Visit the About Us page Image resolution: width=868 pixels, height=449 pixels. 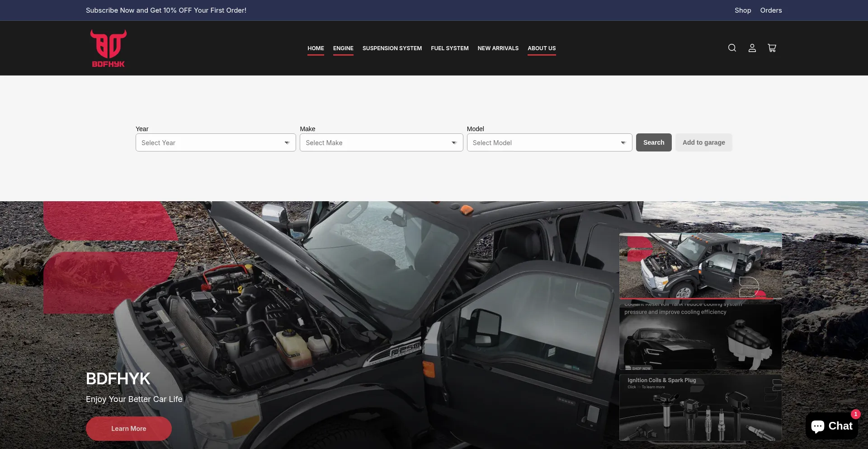click(542, 48)
